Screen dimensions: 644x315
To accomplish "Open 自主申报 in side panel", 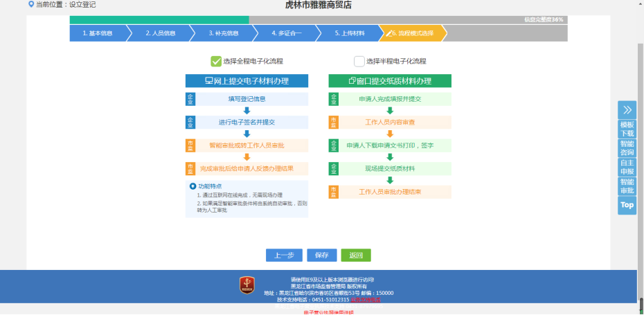I will pos(627,167).
